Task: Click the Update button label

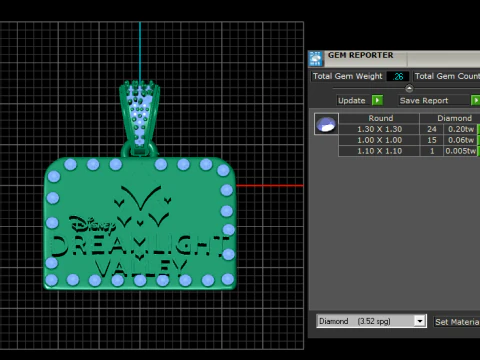Action: (352, 101)
